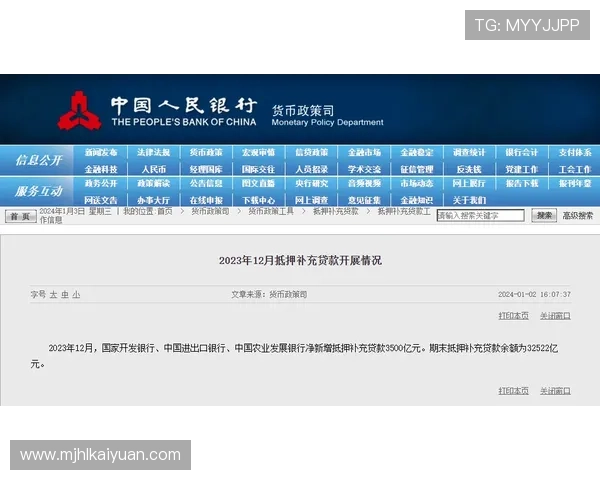Open the 高级搜索 advanced search link
Image resolution: width=600 pixels, height=480 pixels.
coord(577,216)
